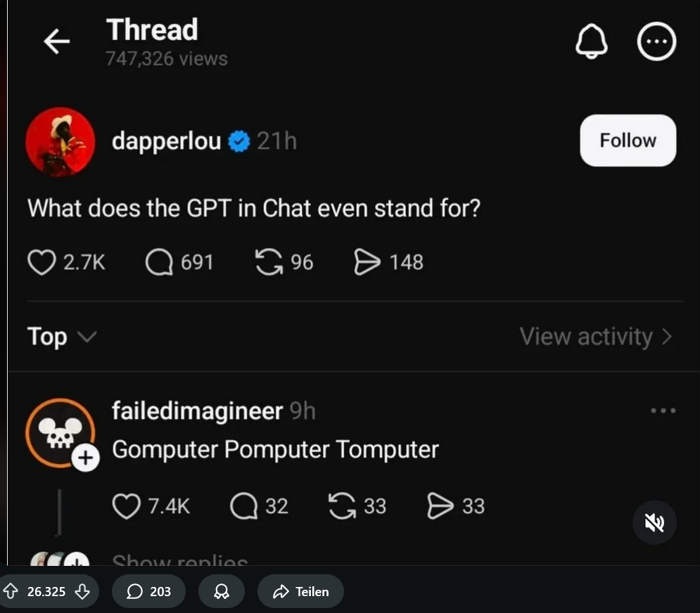Open failedimagineer's reply options menu
This screenshot has width=700, height=613.
click(x=663, y=411)
